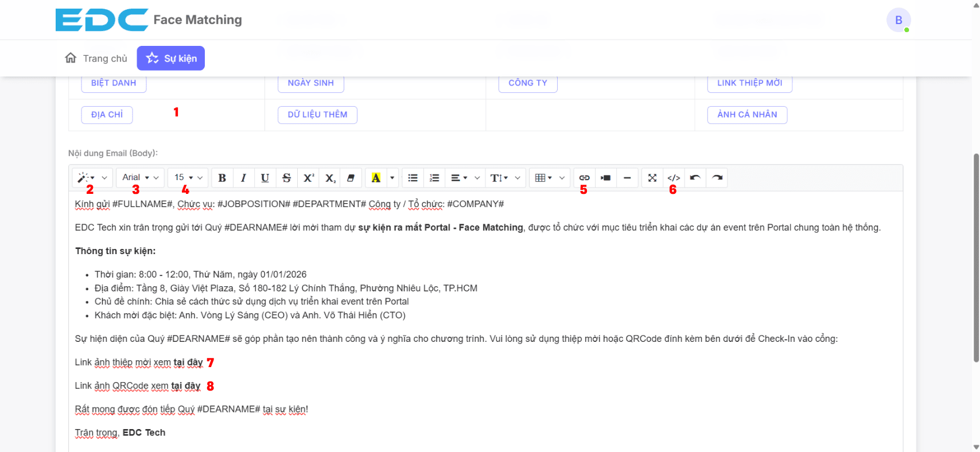Underline the selected text
This screenshot has width=980, height=452.
[x=265, y=178]
